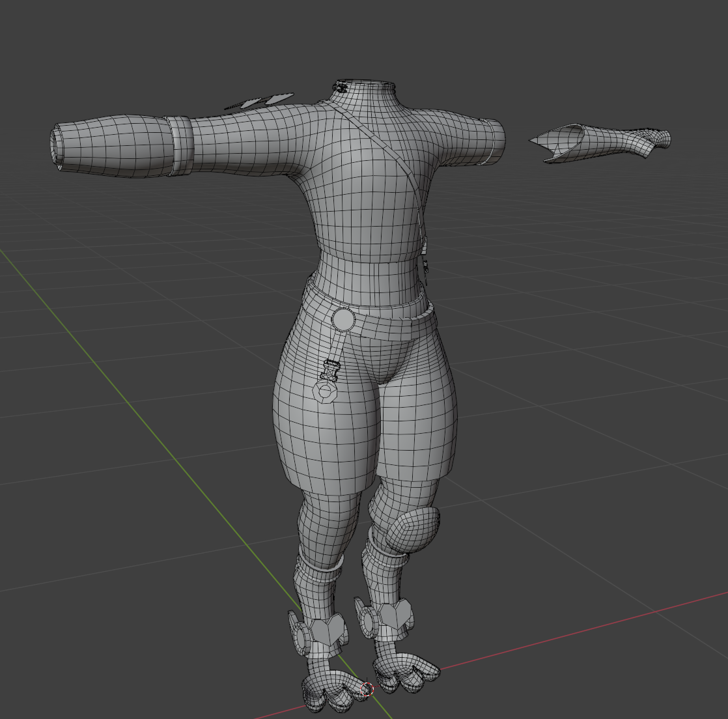Select the clawed foot on the red axis

tap(404, 674)
